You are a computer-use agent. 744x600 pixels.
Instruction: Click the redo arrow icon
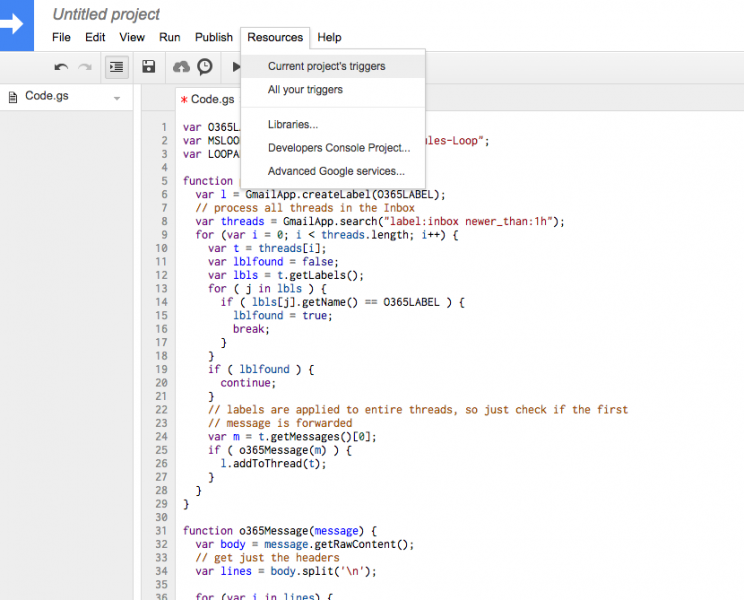(85, 67)
